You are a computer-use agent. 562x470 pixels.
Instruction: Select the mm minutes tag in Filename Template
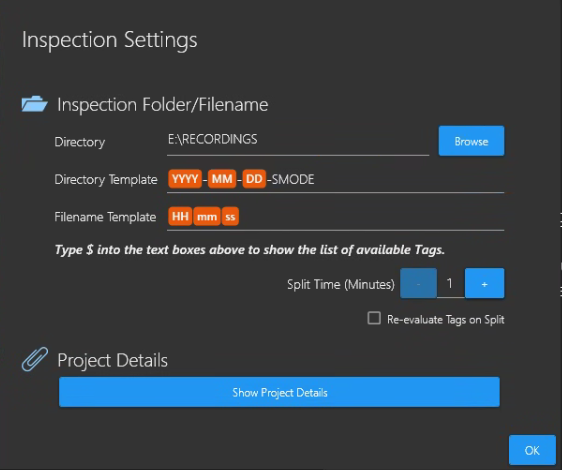click(x=207, y=217)
